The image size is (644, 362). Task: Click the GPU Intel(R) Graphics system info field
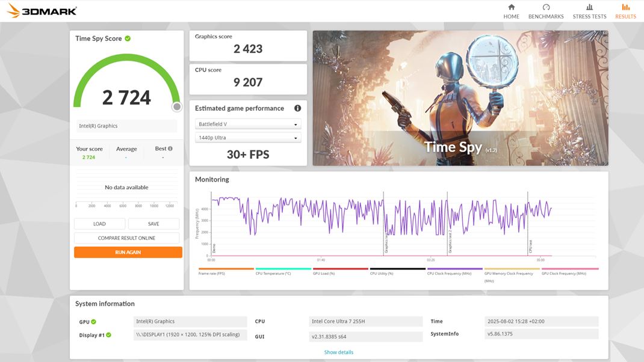click(190, 321)
